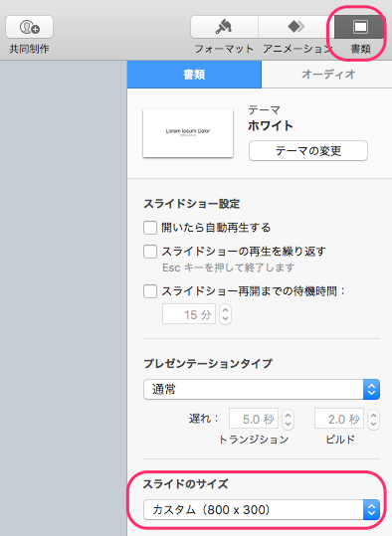The width and height of the screenshot is (392, 536).
Task: Click the トランジション delay field 5.0 秒
Action: [x=254, y=419]
